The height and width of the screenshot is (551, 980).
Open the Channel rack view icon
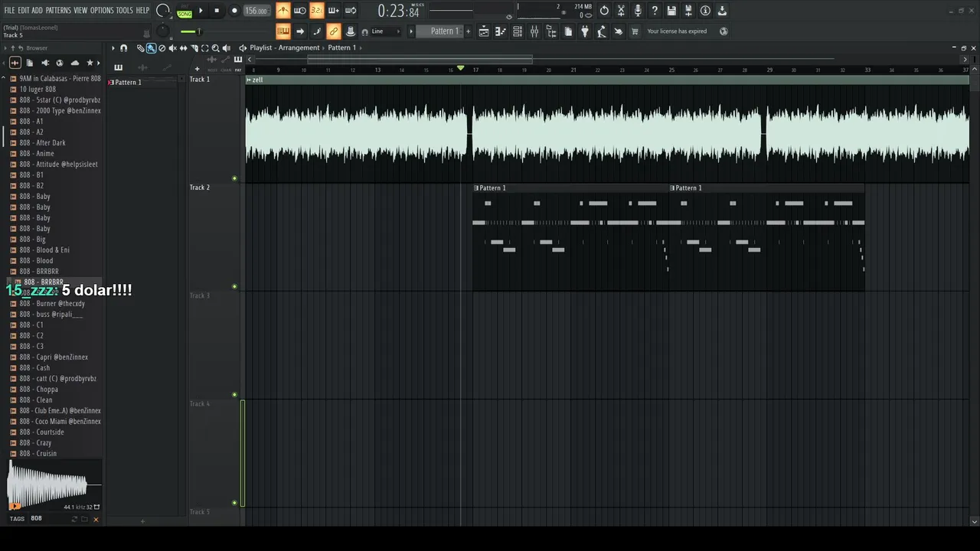[518, 31]
